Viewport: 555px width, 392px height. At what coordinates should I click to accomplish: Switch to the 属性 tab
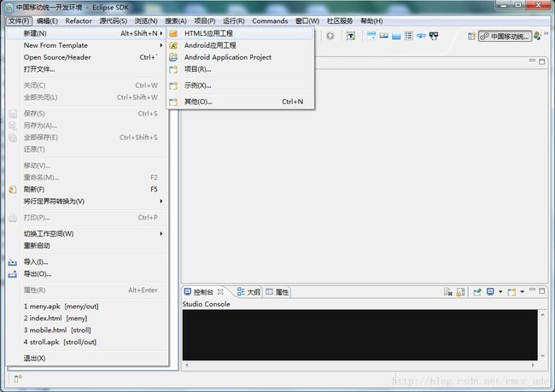coord(277,292)
